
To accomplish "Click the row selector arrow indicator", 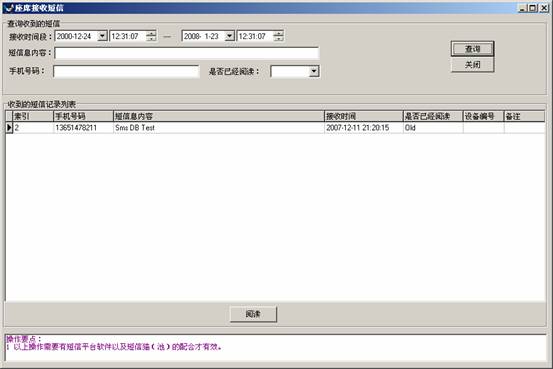I will (9, 128).
